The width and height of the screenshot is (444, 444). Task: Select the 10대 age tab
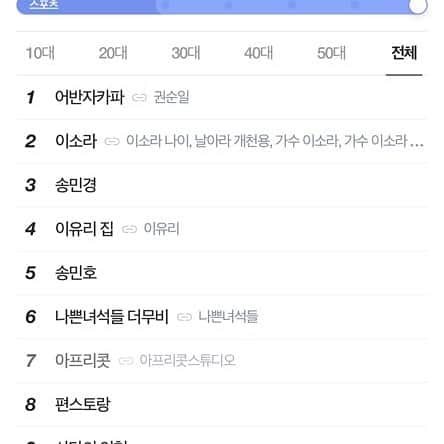[40, 53]
